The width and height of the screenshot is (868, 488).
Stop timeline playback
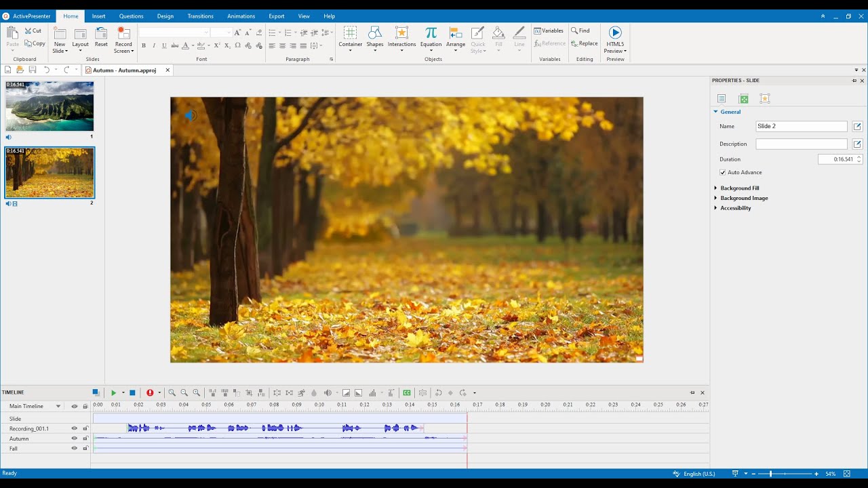click(x=132, y=392)
